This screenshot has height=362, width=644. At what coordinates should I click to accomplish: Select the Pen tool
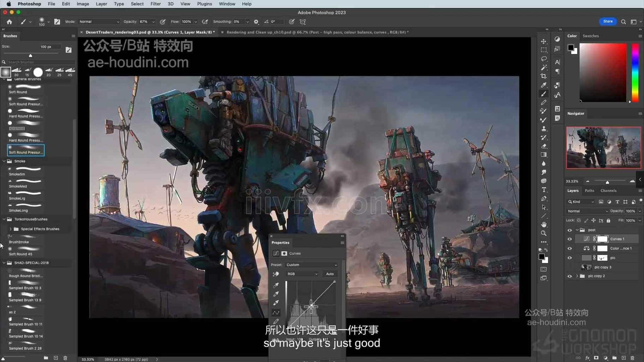tap(544, 198)
